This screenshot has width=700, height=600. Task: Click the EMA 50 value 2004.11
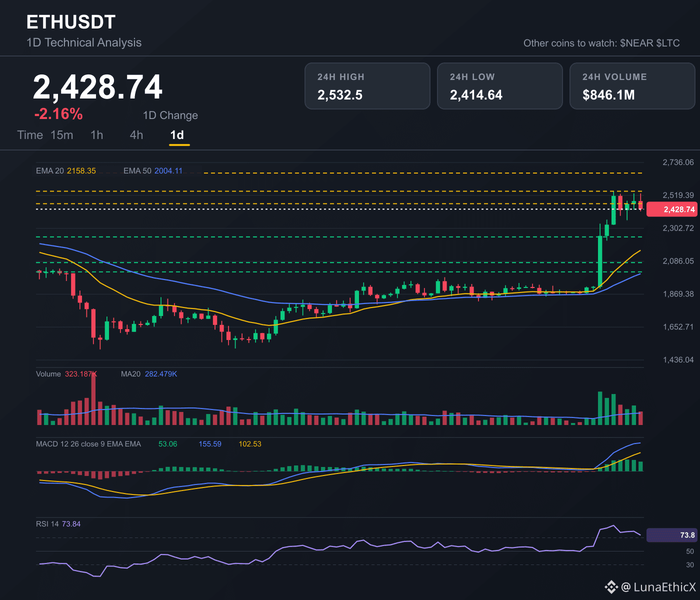(168, 170)
